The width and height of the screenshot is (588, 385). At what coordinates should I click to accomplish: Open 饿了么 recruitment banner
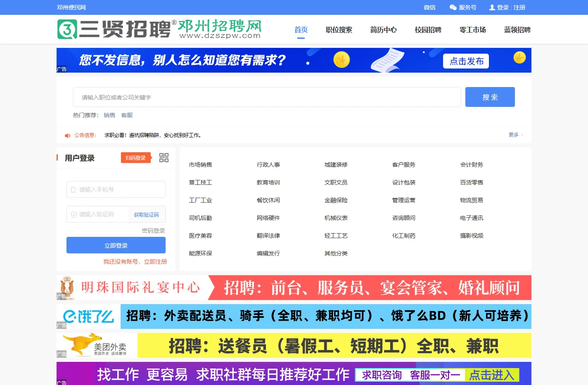294,317
